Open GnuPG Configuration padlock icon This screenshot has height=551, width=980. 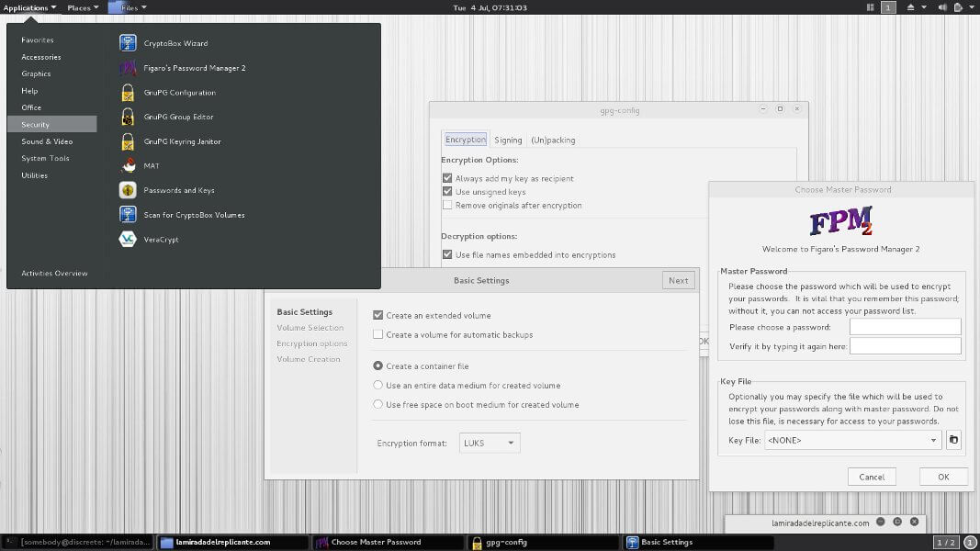pyautogui.click(x=128, y=93)
